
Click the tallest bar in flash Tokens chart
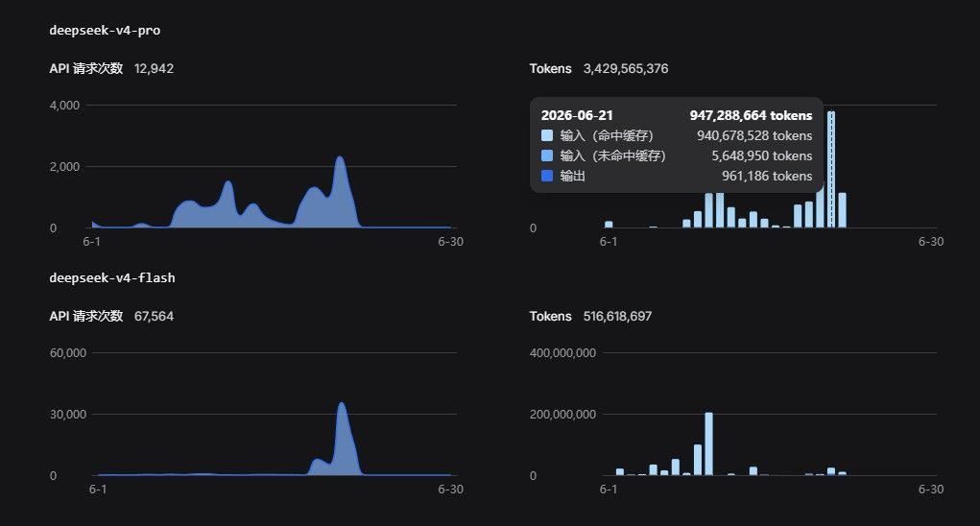(708, 443)
